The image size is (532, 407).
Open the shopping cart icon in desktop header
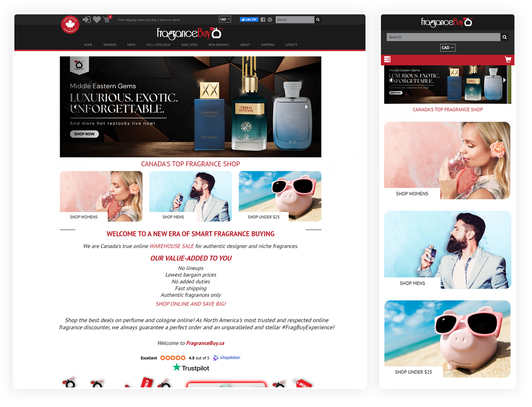tap(107, 20)
